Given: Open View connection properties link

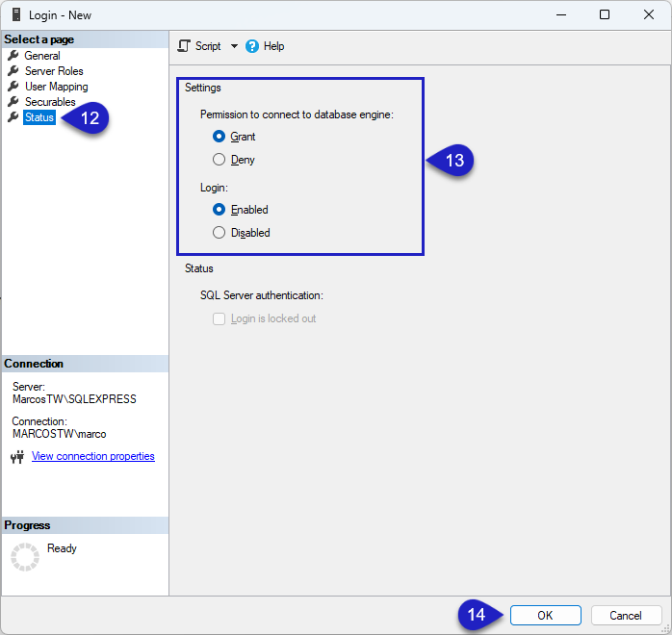Looking at the screenshot, I should click(x=93, y=456).
